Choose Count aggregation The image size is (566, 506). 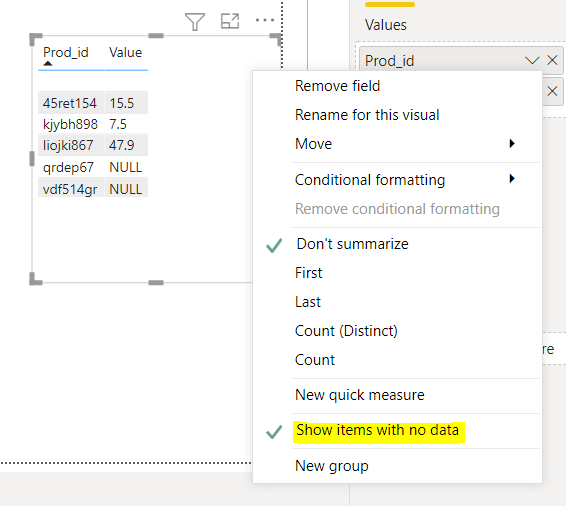pyautogui.click(x=397, y=359)
